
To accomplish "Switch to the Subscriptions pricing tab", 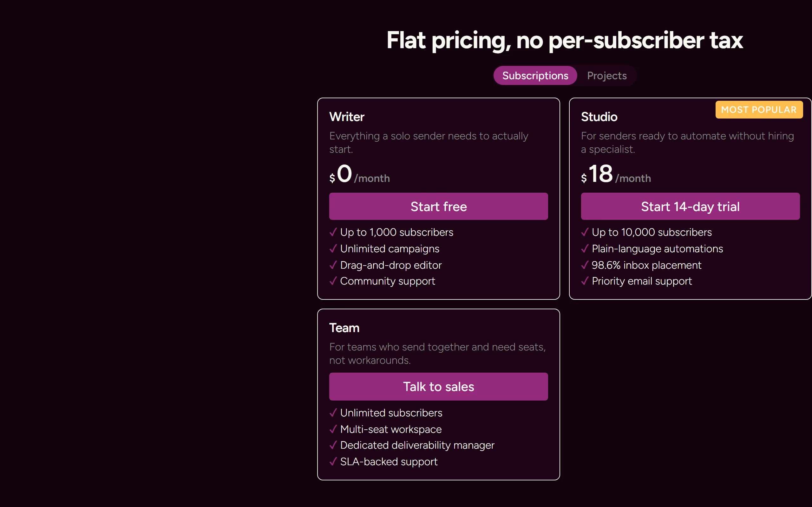I will pos(535,75).
